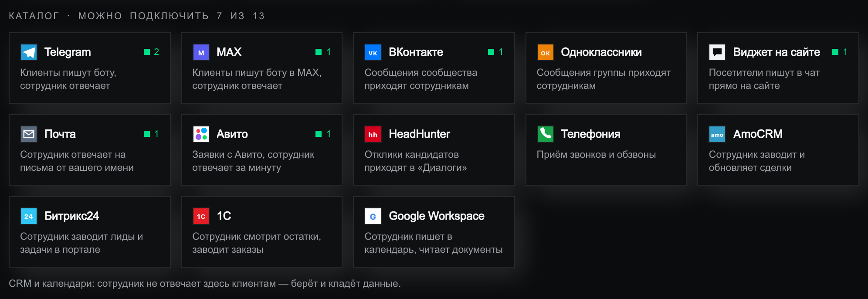Click text 'Сотрудник заводит и обновляет сделки'

(756, 161)
